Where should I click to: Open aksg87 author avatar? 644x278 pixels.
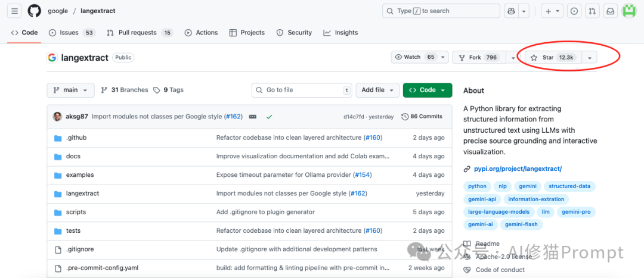(x=57, y=117)
